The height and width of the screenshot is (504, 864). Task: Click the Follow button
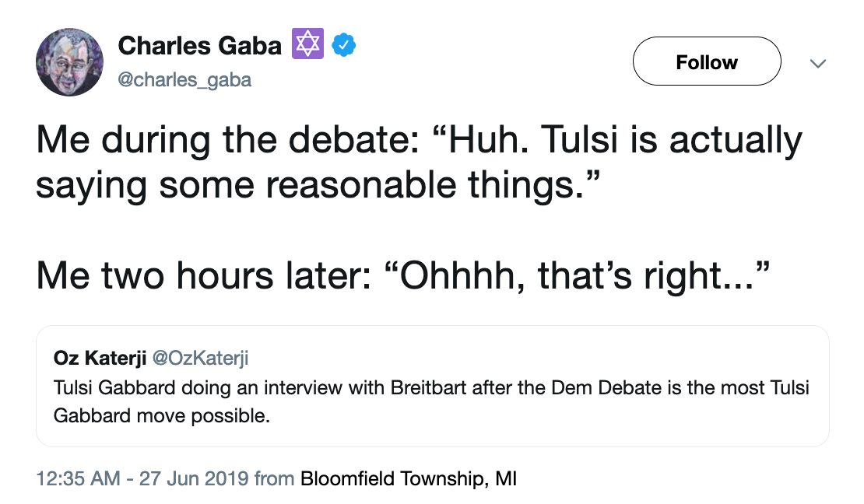click(707, 61)
